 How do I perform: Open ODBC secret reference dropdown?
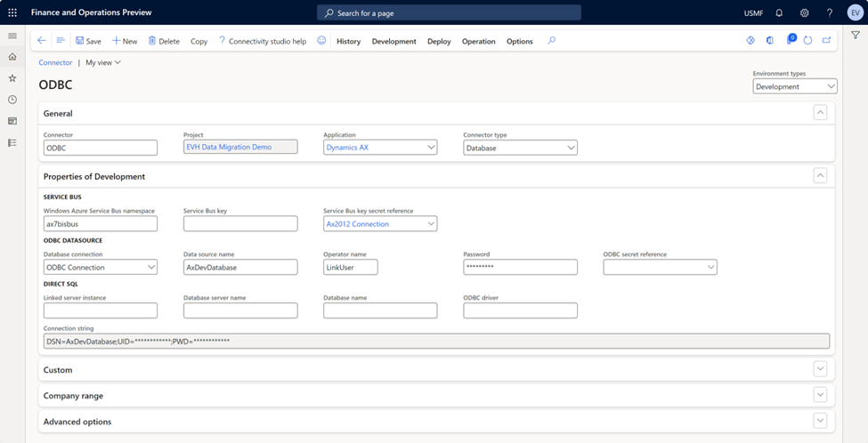661,267
